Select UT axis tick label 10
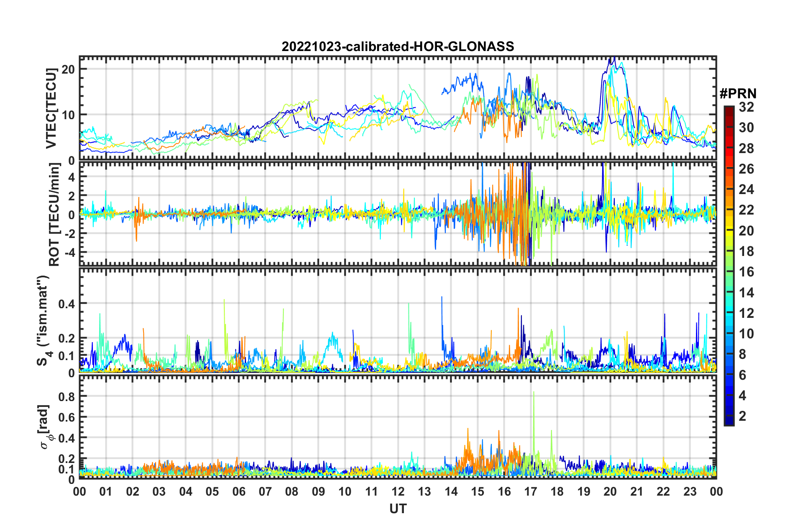Viewport: 796px width, 532px height. pos(345,491)
